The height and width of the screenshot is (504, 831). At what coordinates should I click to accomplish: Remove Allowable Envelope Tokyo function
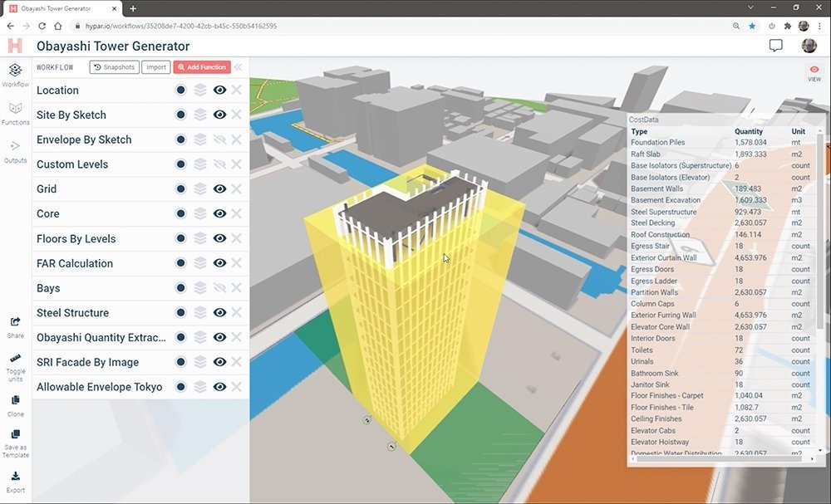[236, 386]
